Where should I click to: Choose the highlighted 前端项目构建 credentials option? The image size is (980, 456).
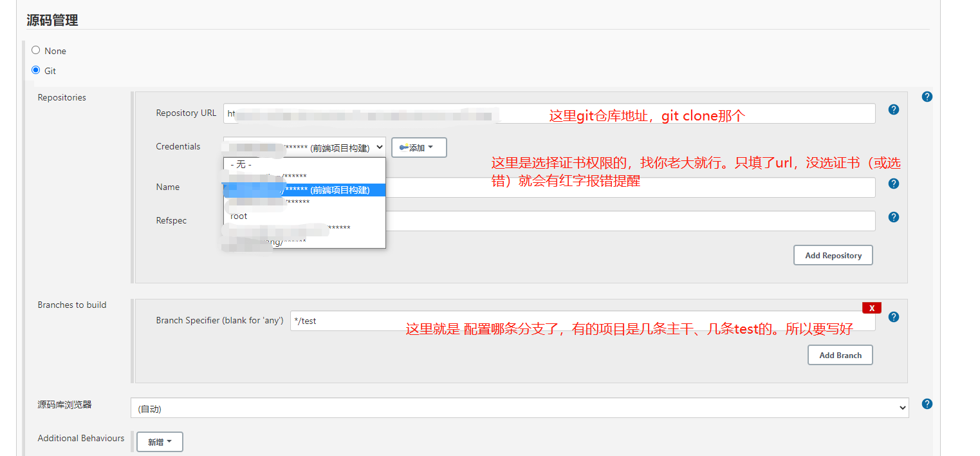(304, 190)
